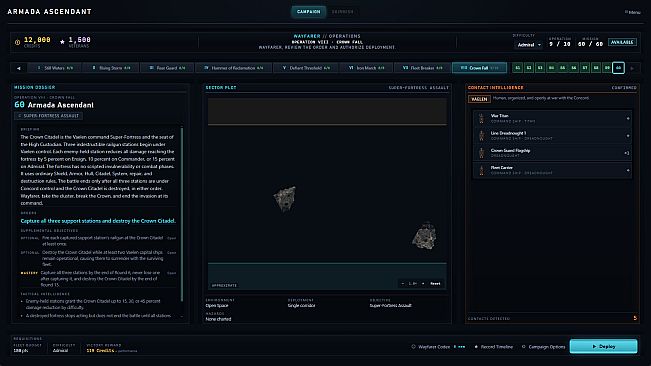Expand the Fleet Carrier contact row

[x=552, y=170]
